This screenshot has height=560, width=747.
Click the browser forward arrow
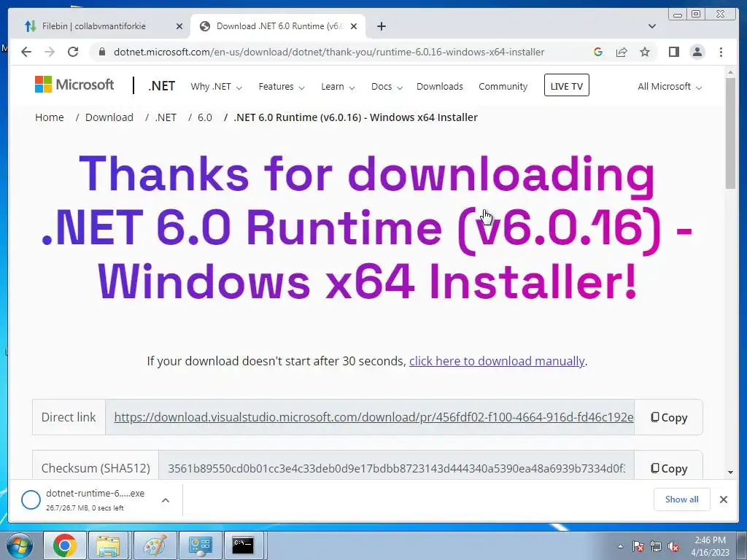(50, 52)
